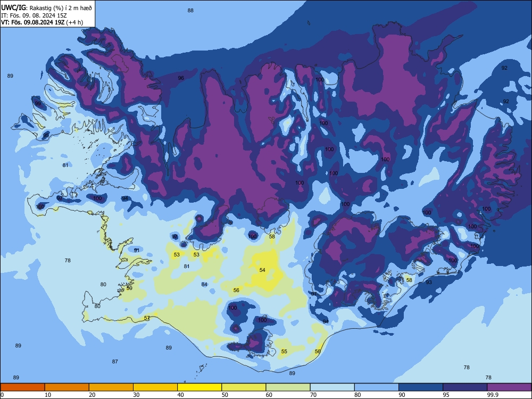Click the '70' legend tick label

313,395
